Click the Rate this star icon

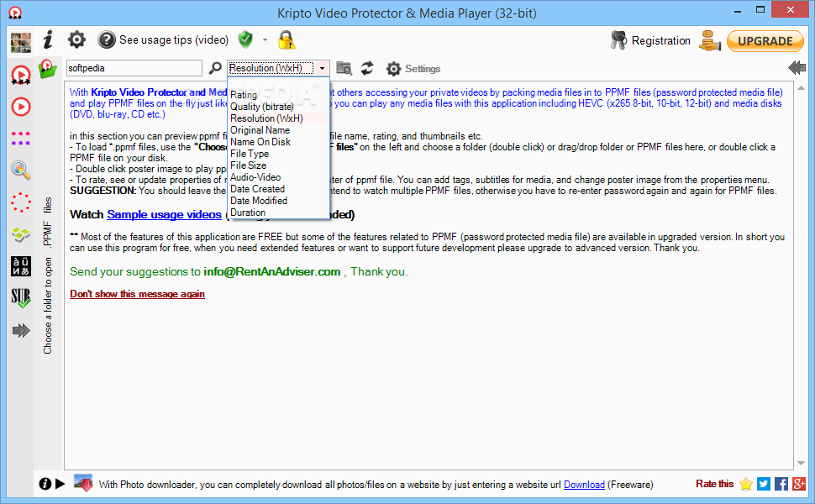click(x=746, y=484)
